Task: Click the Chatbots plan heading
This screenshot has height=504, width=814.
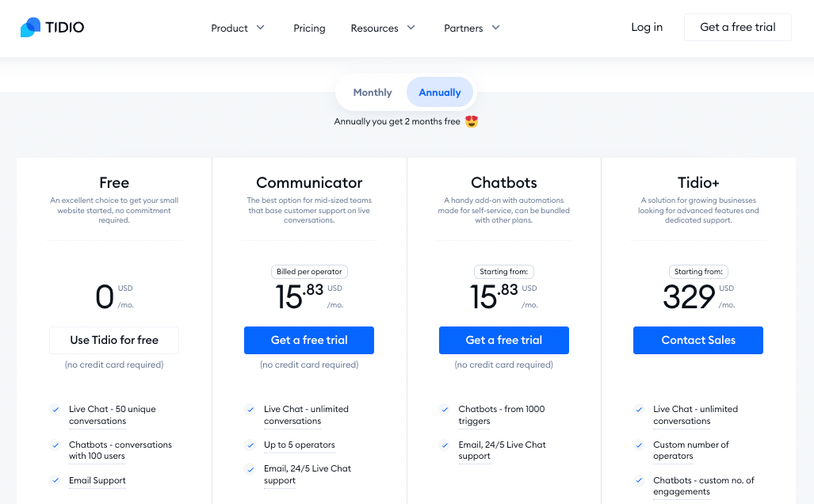Action: [x=503, y=183]
